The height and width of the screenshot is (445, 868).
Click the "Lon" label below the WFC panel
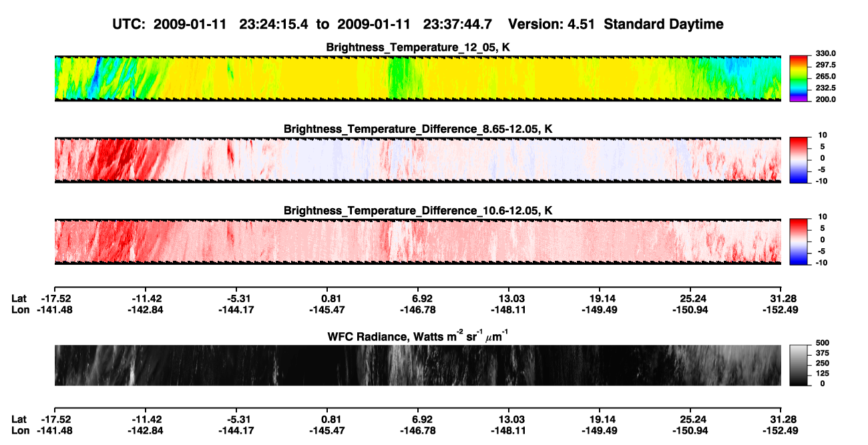click(21, 430)
